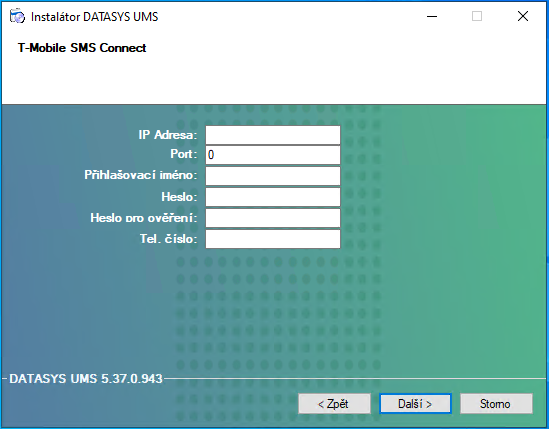Click the installer icon in title bar

click(x=17, y=16)
